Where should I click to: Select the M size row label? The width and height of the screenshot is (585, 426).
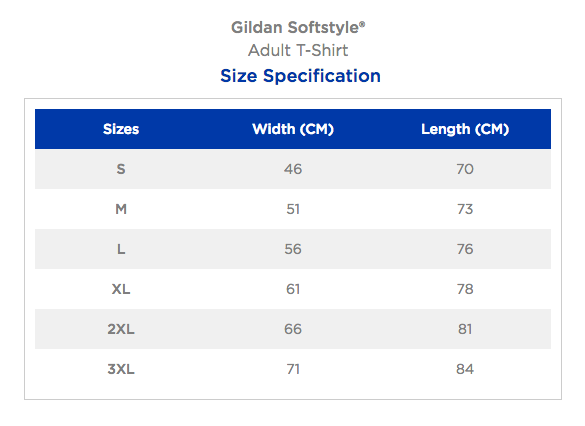click(121, 209)
